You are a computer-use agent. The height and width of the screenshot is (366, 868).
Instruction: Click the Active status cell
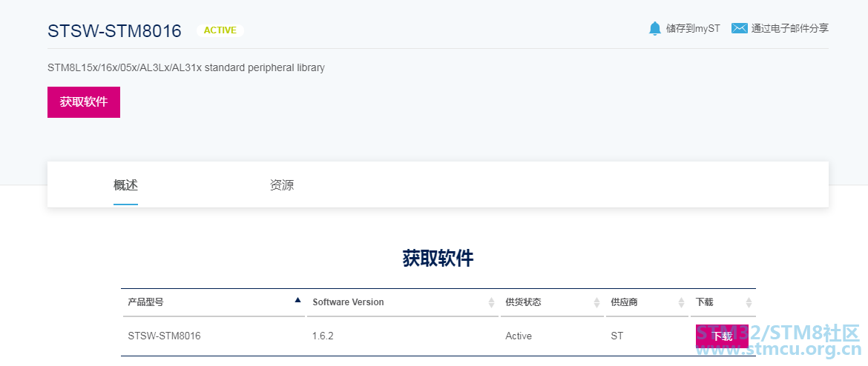coord(519,336)
